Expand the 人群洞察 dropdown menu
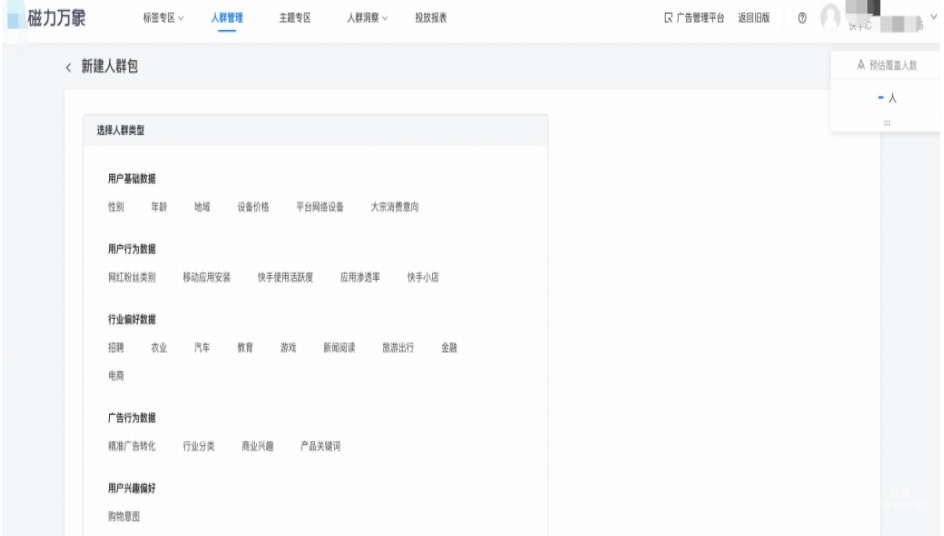This screenshot has width=944, height=536. click(367, 19)
